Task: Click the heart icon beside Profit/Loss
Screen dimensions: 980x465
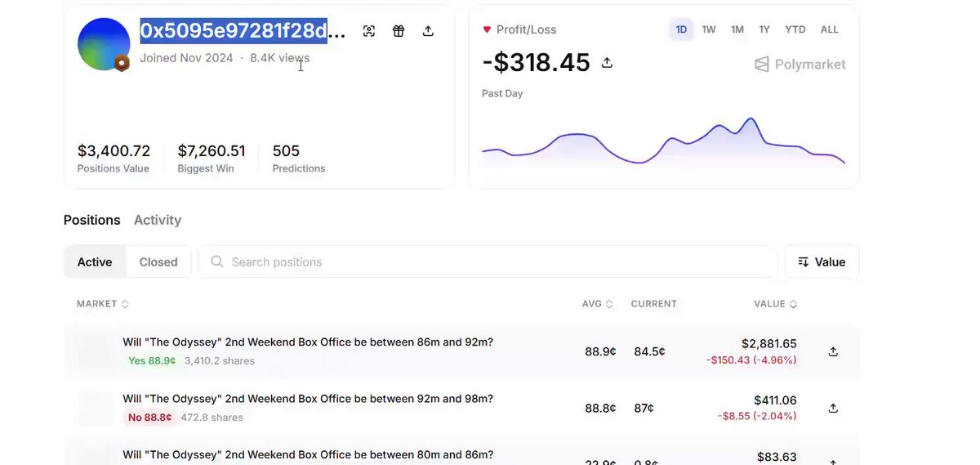Action: click(x=487, y=29)
